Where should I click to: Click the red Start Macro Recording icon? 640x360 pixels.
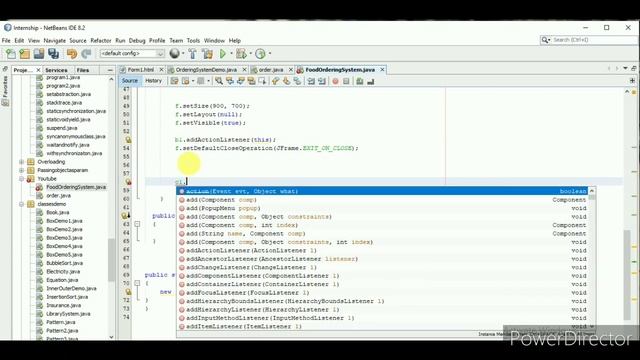(x=335, y=81)
